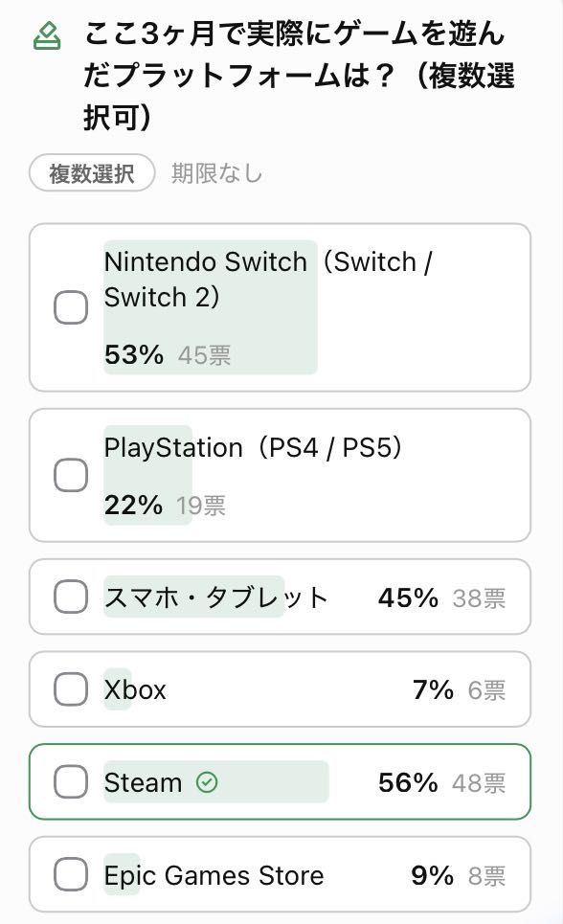Click the 53% result for Nintendo Switch

point(134,354)
